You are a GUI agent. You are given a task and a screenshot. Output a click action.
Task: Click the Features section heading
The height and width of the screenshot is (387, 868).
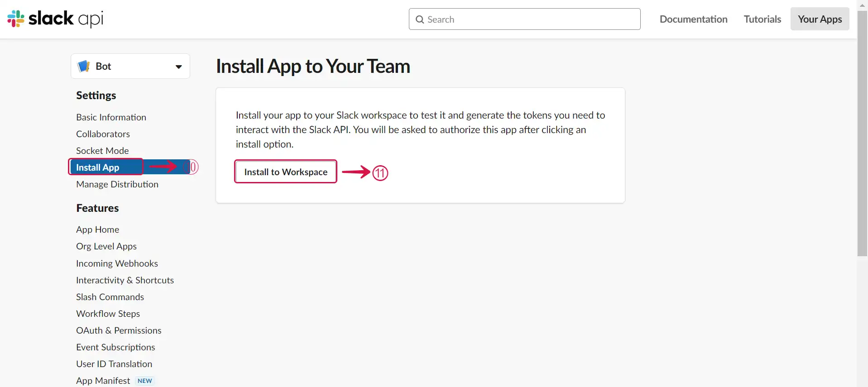(x=97, y=208)
